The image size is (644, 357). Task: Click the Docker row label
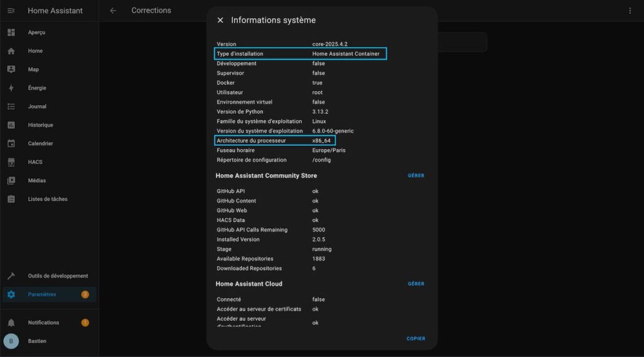coord(226,82)
